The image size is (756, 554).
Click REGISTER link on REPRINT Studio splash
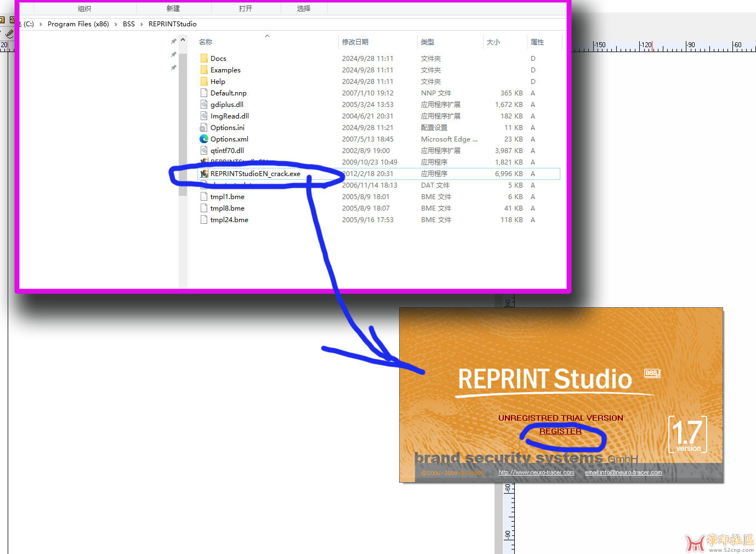click(560, 431)
